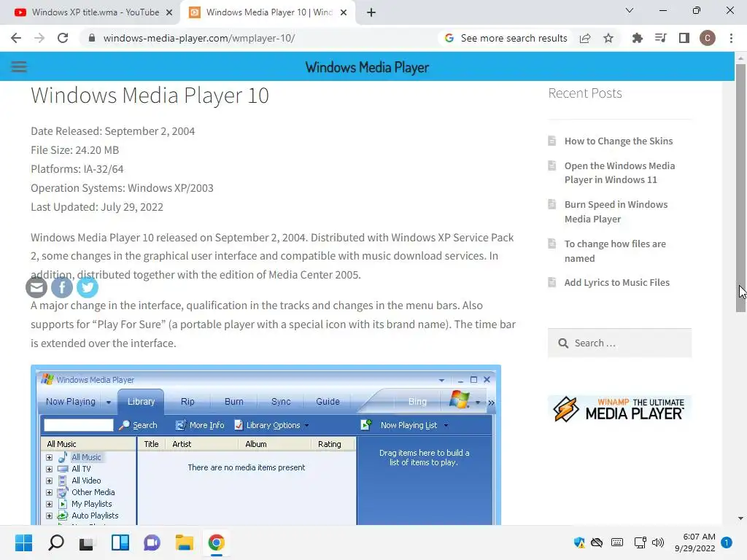Open tab search dropdown chevron
This screenshot has height=560, width=747.
630,10
